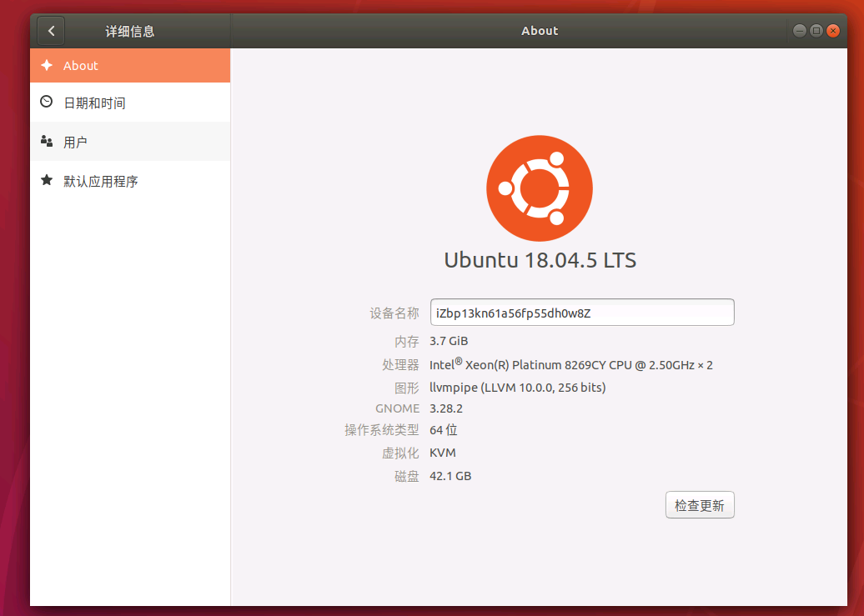Click the 内存 label

point(407,342)
